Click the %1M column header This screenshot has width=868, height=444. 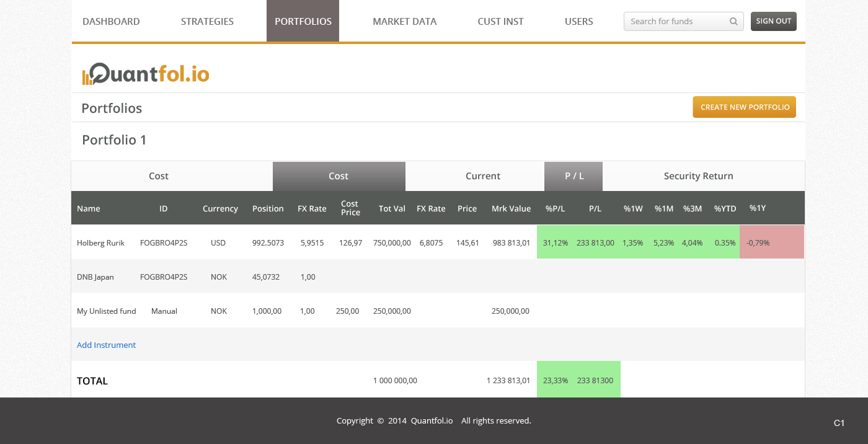(664, 208)
